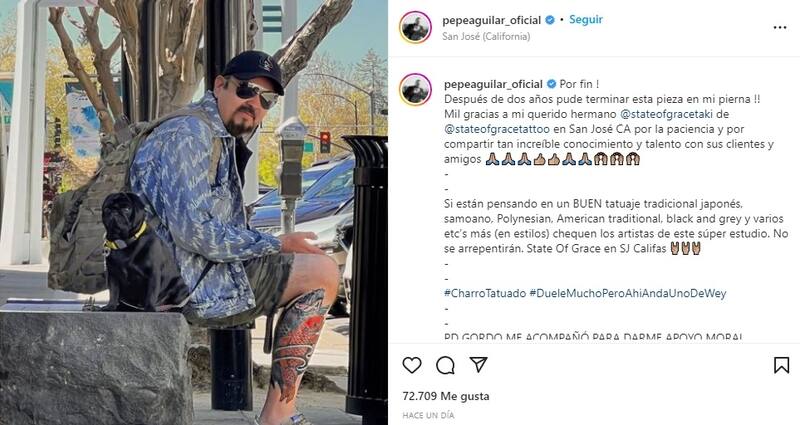Open the #DueleMuchoPeroAhiAndaUnoDeWey hashtag
Image resolution: width=800 pixels, height=425 pixels.
click(628, 293)
